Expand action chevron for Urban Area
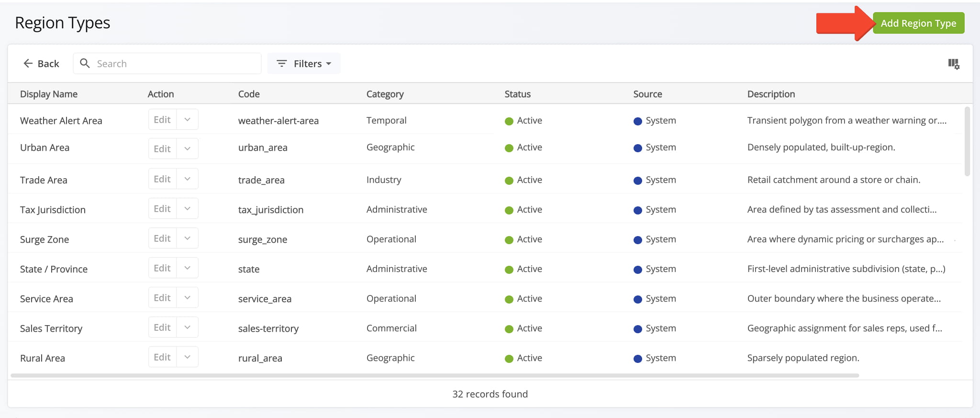 pyautogui.click(x=188, y=148)
